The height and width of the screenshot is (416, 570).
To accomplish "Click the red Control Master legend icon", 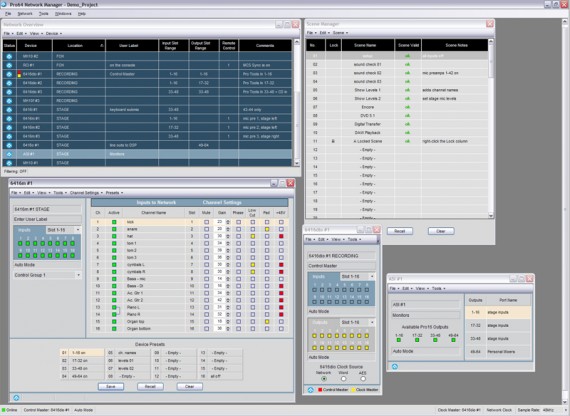I will [320, 390].
